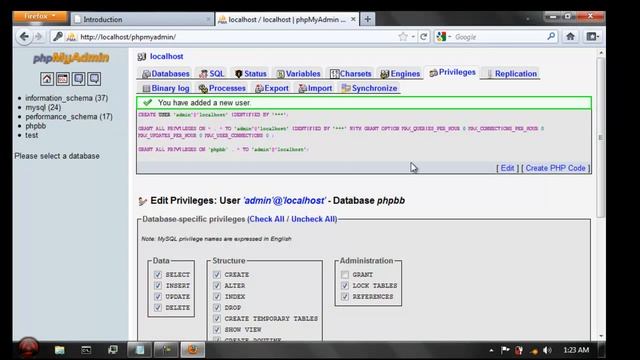Open the Firefox menu button dropdown

pos(40,17)
